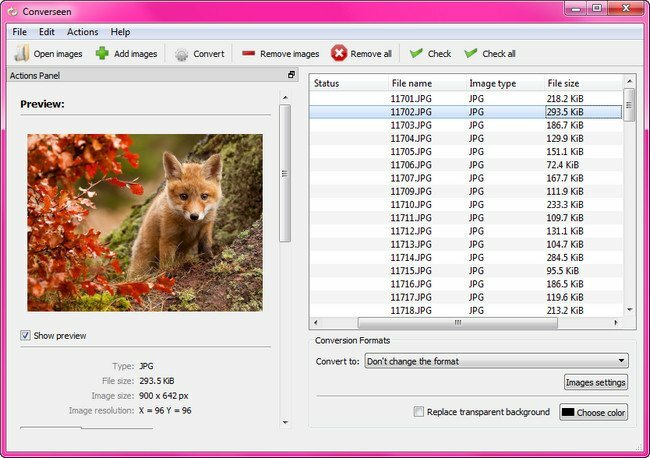Open the Actions menu
The height and width of the screenshot is (458, 650).
click(82, 32)
